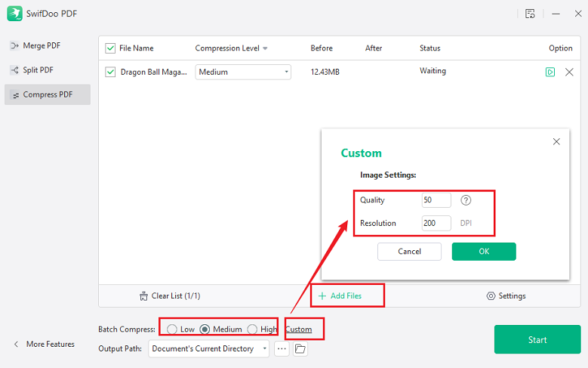Click the After column header
Viewport: 588px width, 368px height.
(x=374, y=48)
